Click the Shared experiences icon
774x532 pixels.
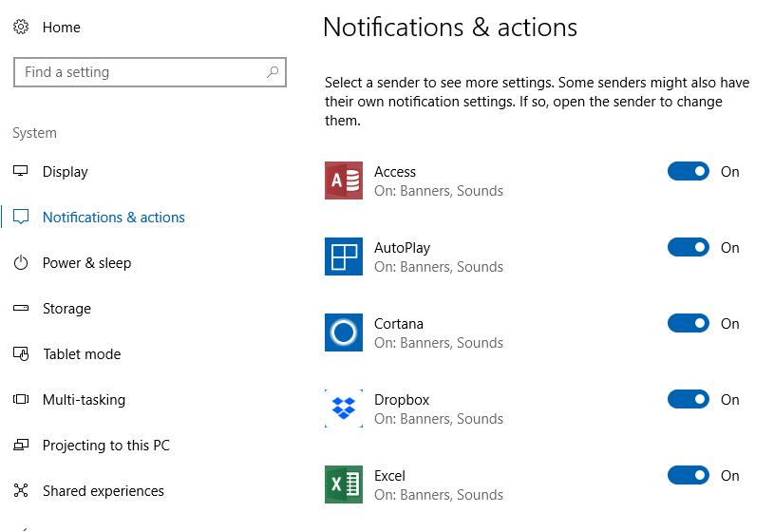click(21, 490)
